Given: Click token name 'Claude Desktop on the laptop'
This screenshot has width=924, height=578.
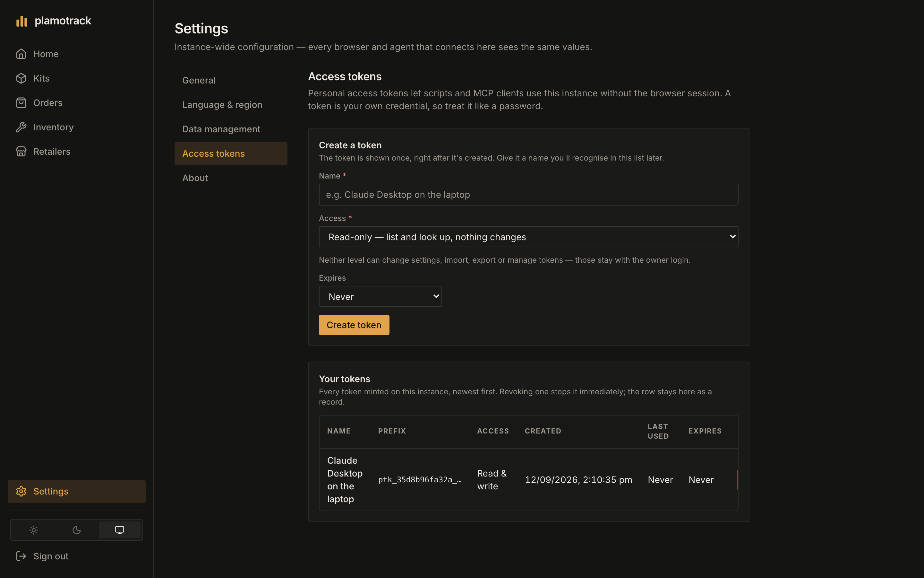Looking at the screenshot, I should coord(345,480).
